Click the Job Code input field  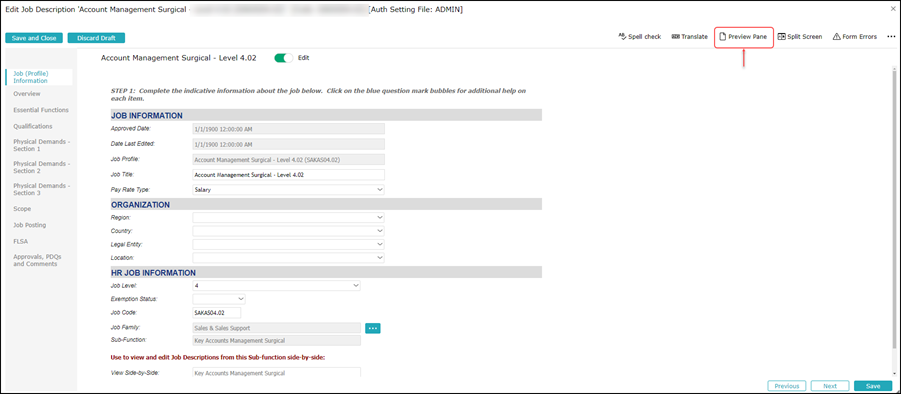coord(217,312)
